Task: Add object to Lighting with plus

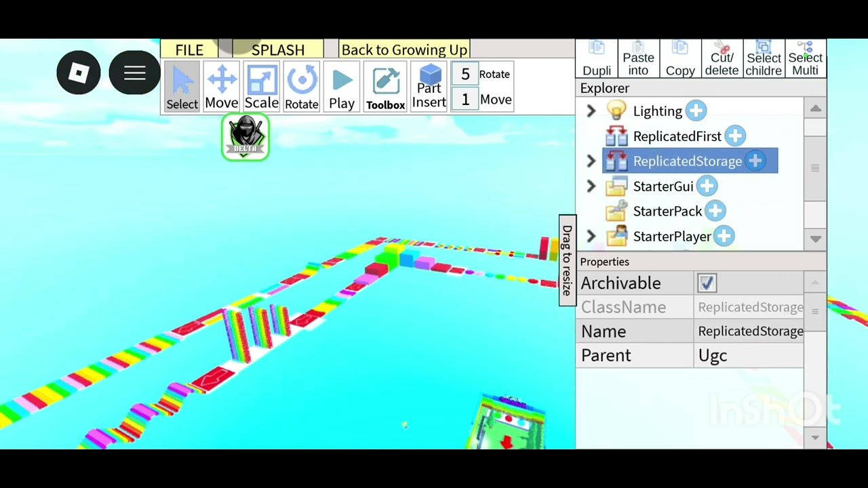Action: click(x=696, y=110)
